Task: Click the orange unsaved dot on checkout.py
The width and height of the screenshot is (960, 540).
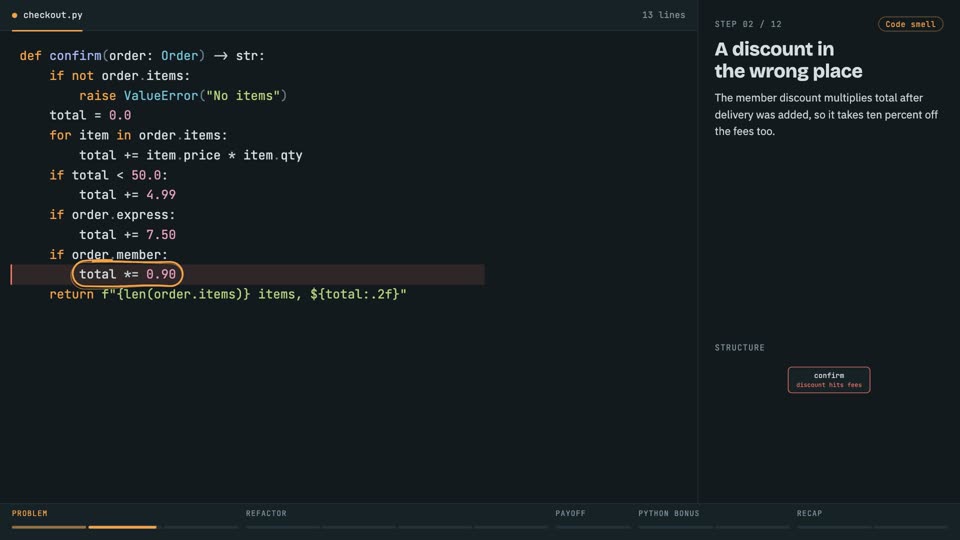Action: click(15, 15)
